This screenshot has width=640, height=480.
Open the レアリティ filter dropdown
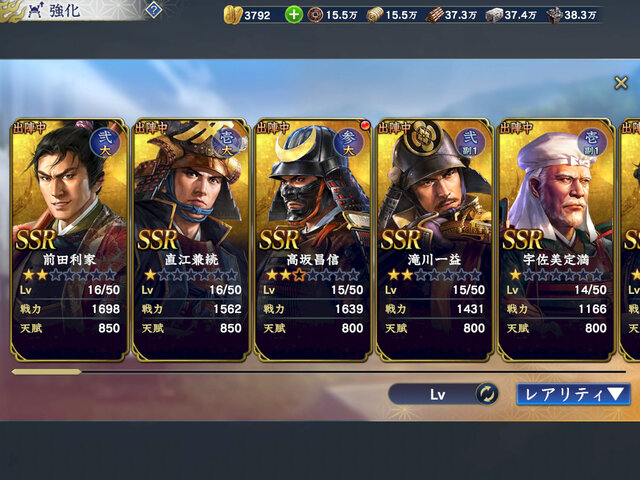coord(573,394)
